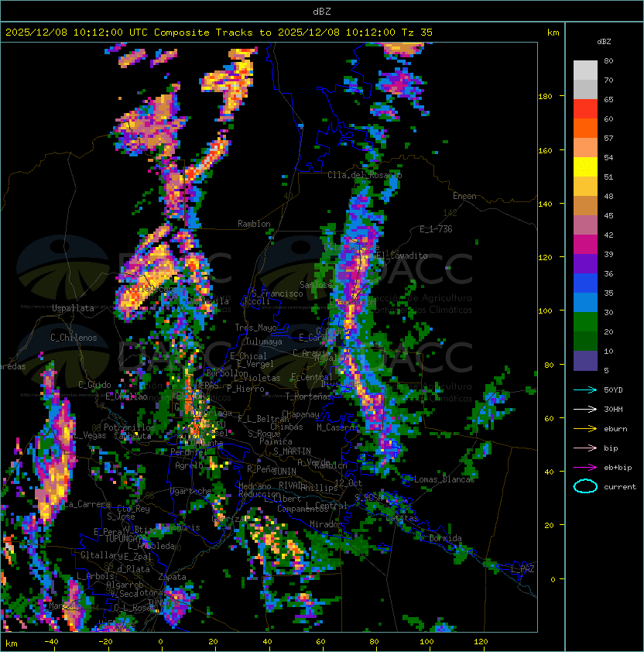Screen dimensions: 644x652
Task: Click the '57' value on dBZ scale
Action: tap(608, 138)
